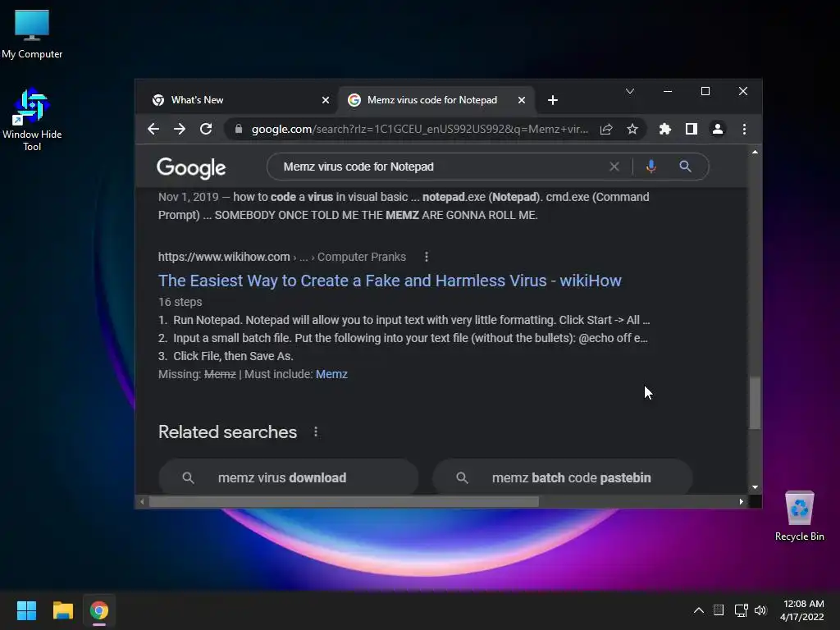Go forward using Chrome's forward arrow
840x630 pixels.
click(180, 129)
